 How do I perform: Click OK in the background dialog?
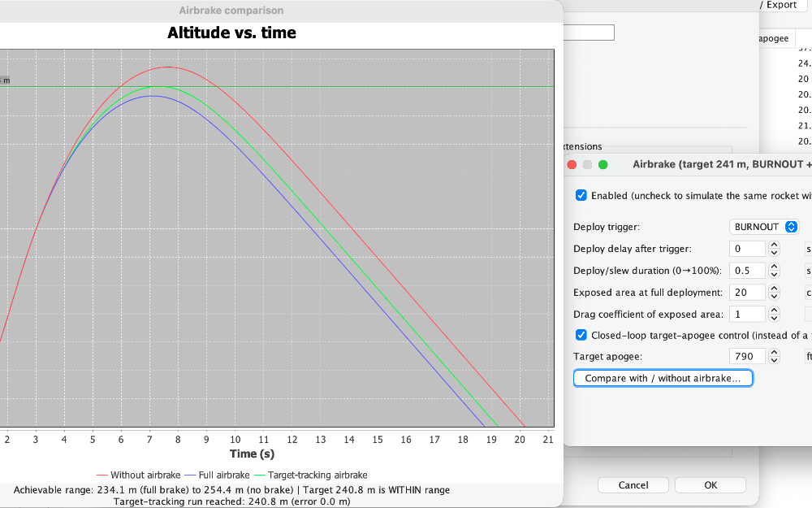click(710, 485)
